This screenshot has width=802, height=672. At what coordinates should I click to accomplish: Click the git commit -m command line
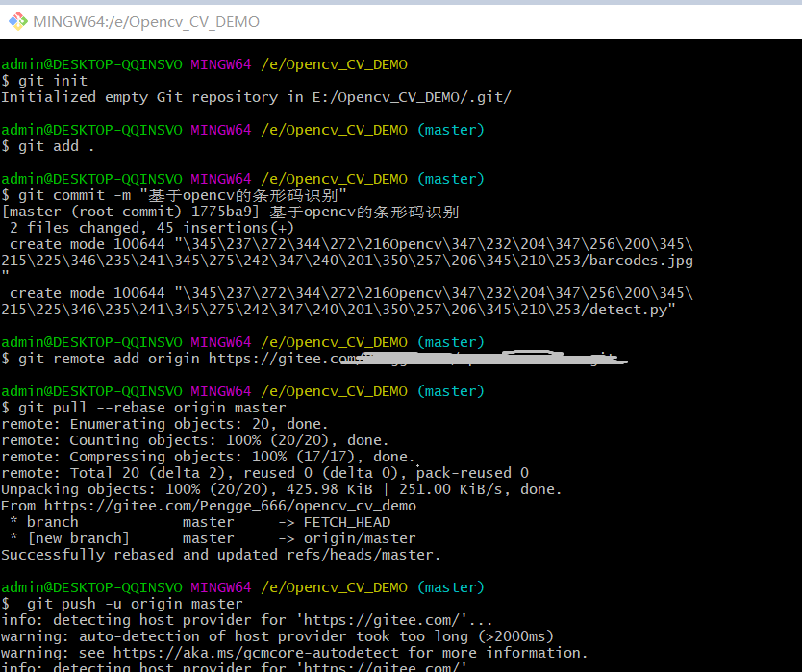click(x=174, y=195)
